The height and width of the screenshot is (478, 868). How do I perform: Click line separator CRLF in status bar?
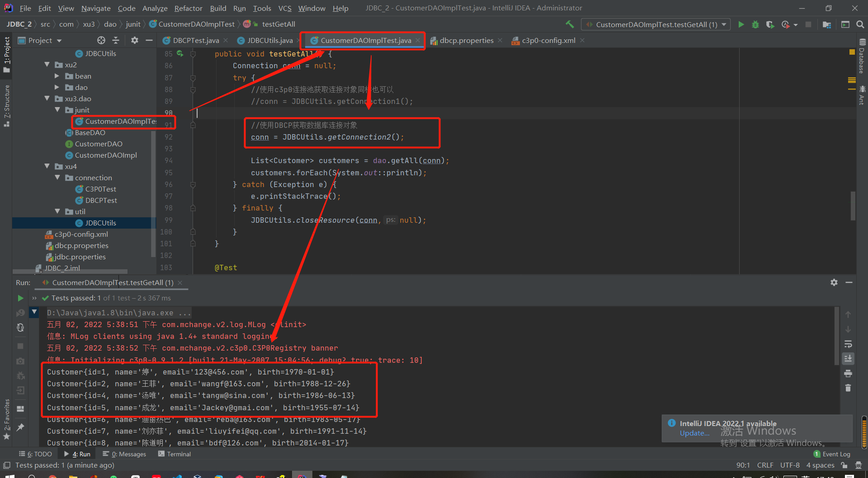tap(765, 465)
